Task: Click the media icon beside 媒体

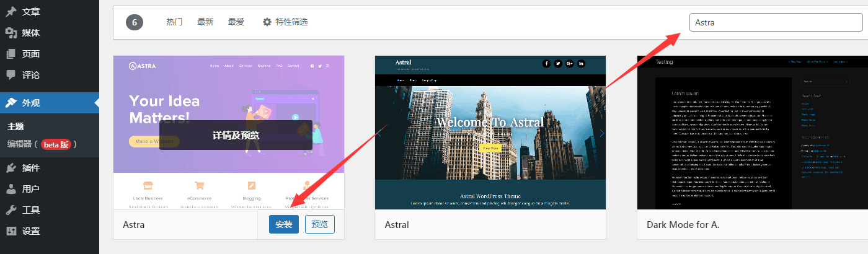Action: (11, 33)
